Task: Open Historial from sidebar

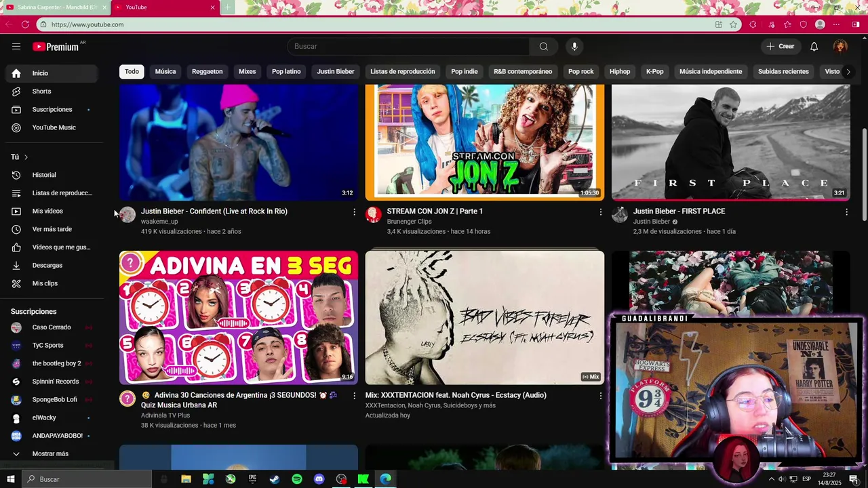Action: pos(52,175)
